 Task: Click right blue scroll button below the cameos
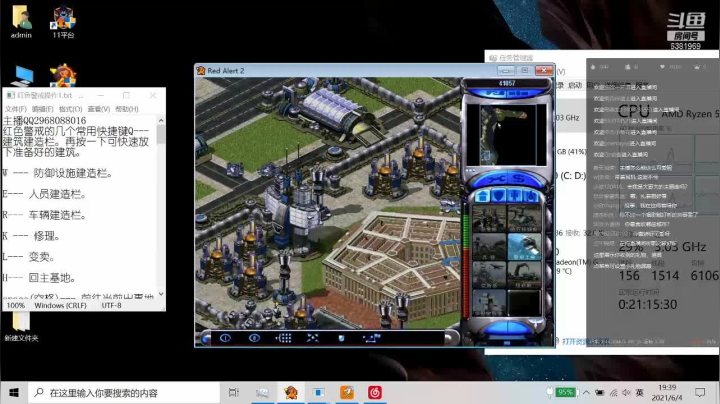518,329
